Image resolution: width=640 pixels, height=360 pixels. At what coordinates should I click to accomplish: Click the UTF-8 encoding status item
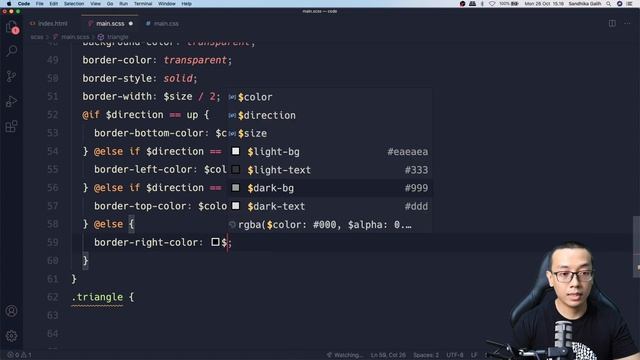point(454,355)
